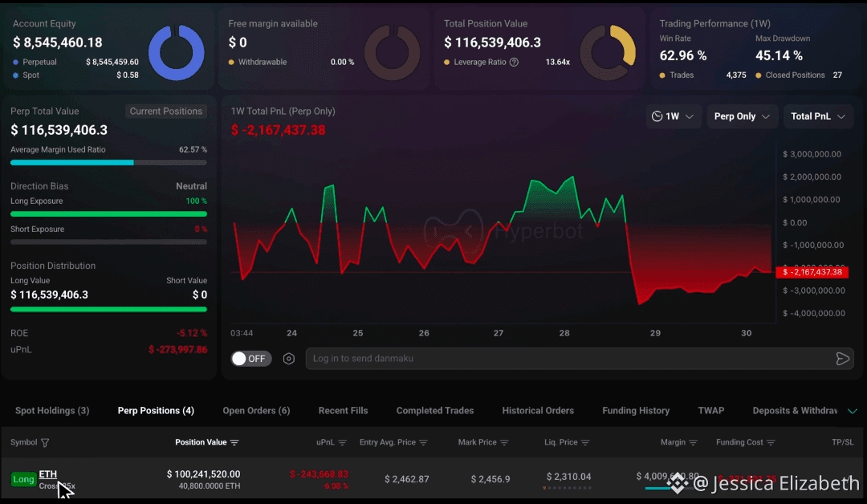
Task: Click the ROE -5.12 % value
Action: pyautogui.click(x=192, y=333)
